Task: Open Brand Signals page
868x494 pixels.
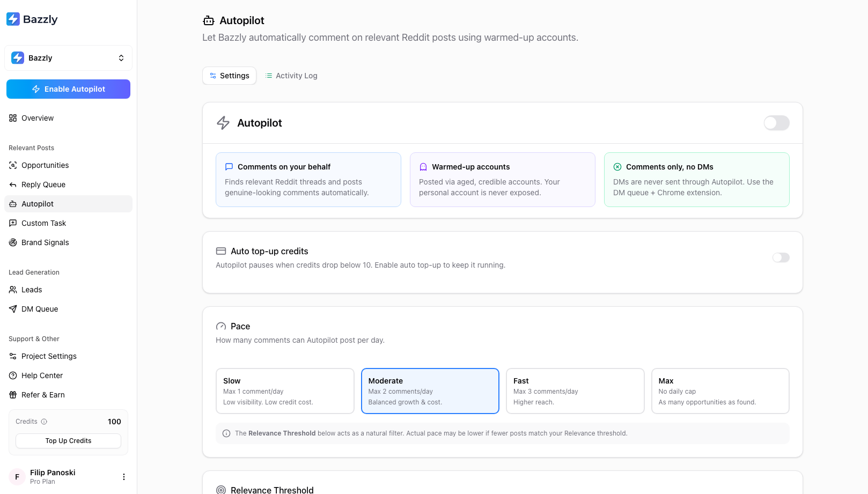Action: pyautogui.click(x=68, y=242)
